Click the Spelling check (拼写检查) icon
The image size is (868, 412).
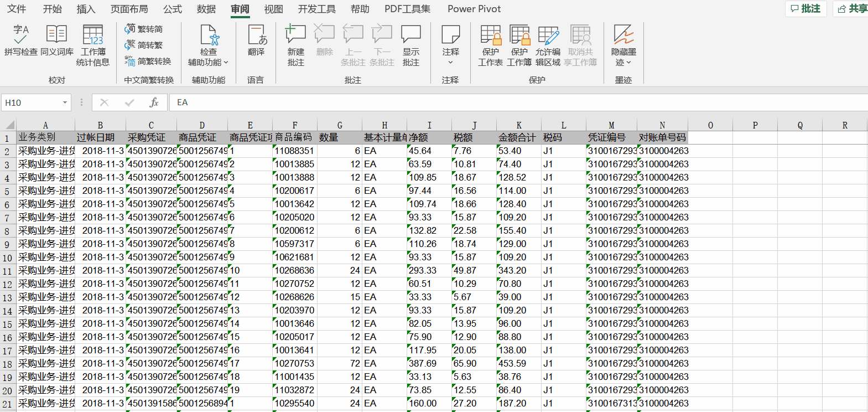[x=20, y=40]
